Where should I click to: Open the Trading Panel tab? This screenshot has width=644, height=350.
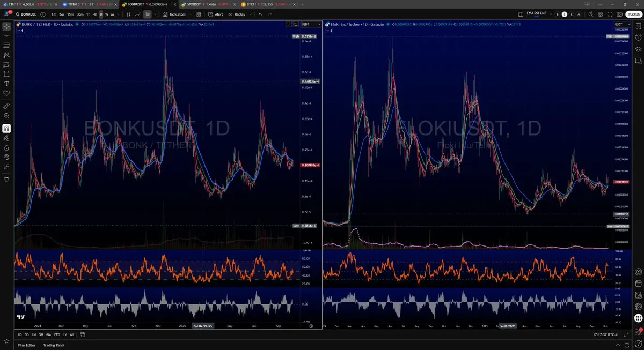pos(54,345)
